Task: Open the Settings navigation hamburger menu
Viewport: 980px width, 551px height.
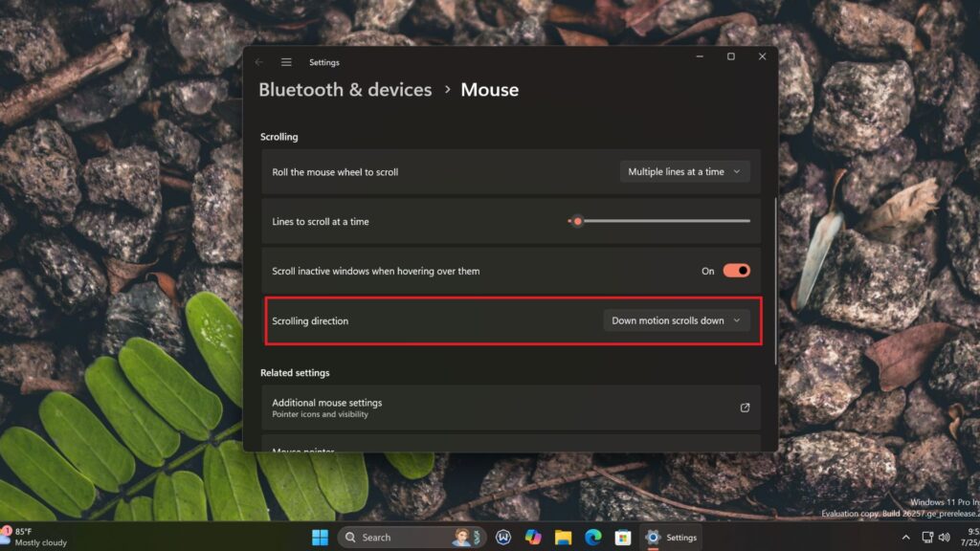Action: 286,61
